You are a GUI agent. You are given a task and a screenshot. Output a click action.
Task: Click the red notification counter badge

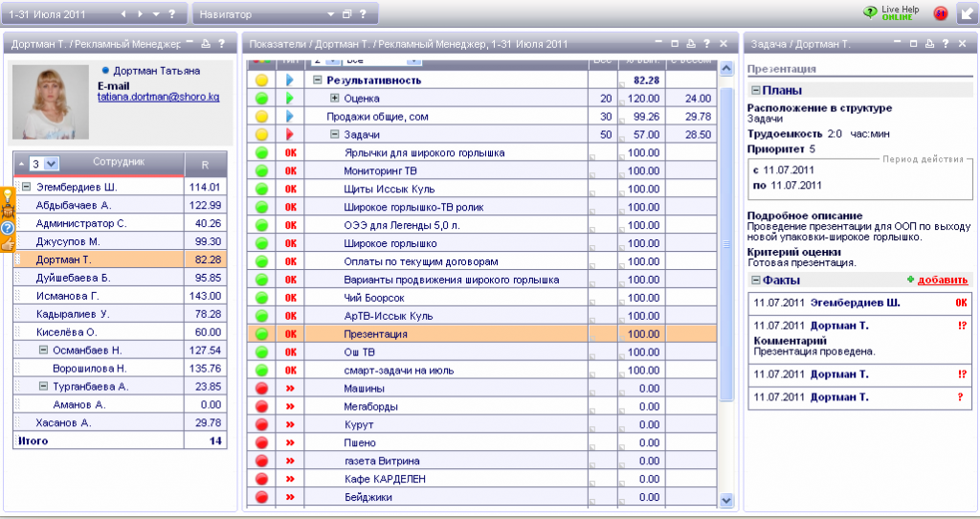pyautogui.click(x=940, y=13)
